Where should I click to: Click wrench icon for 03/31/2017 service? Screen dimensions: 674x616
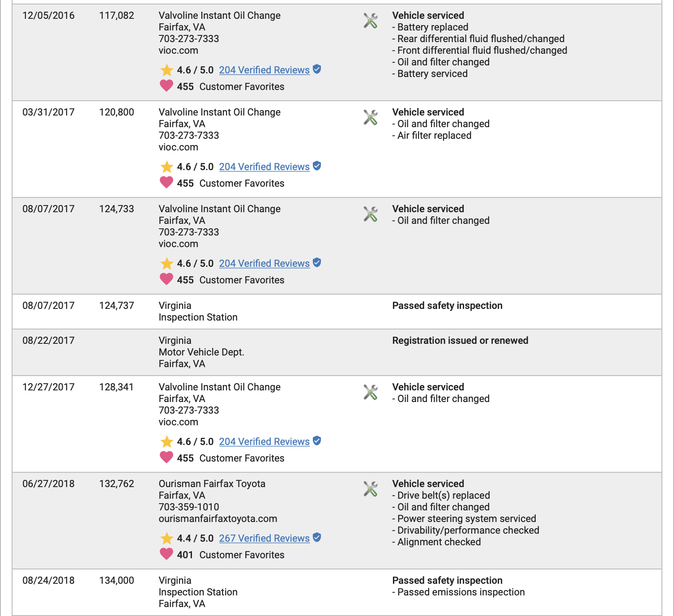pos(371,118)
